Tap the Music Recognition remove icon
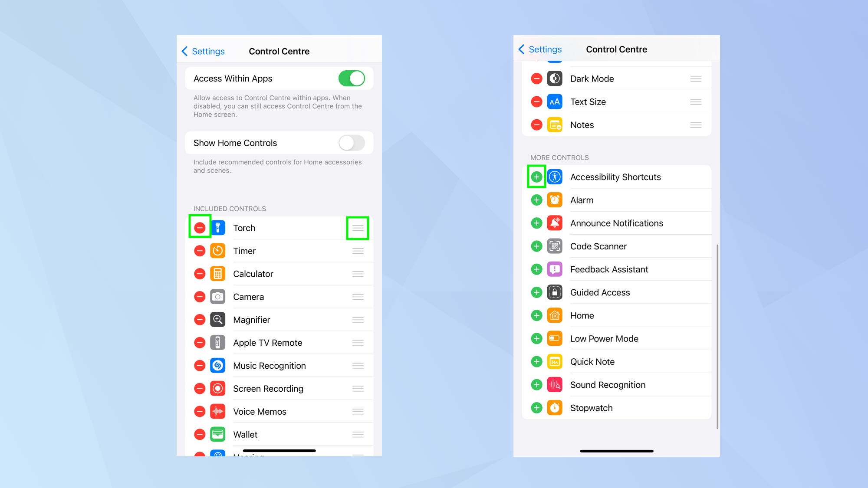 pyautogui.click(x=200, y=366)
